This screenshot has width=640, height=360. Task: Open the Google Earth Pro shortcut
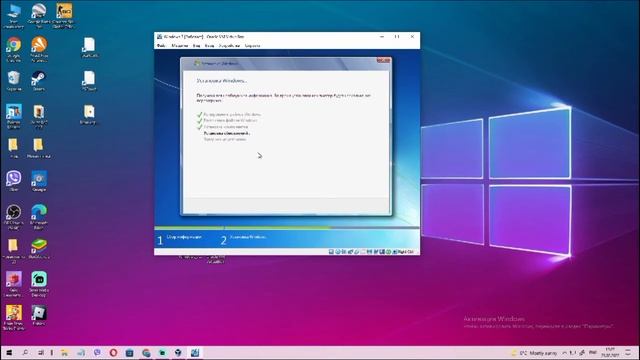tap(39, 16)
